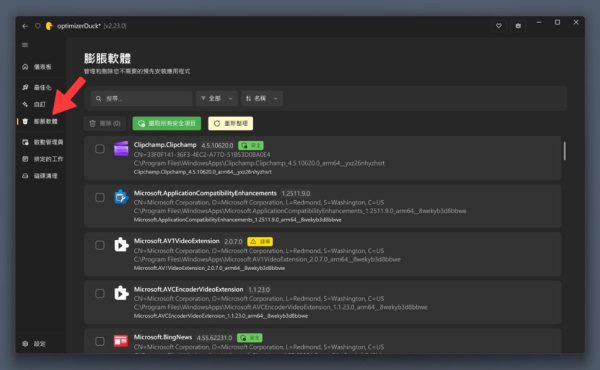The width and height of the screenshot is (600, 370).
Task: Click the app list vertical scrollbar
Action: coord(564,151)
